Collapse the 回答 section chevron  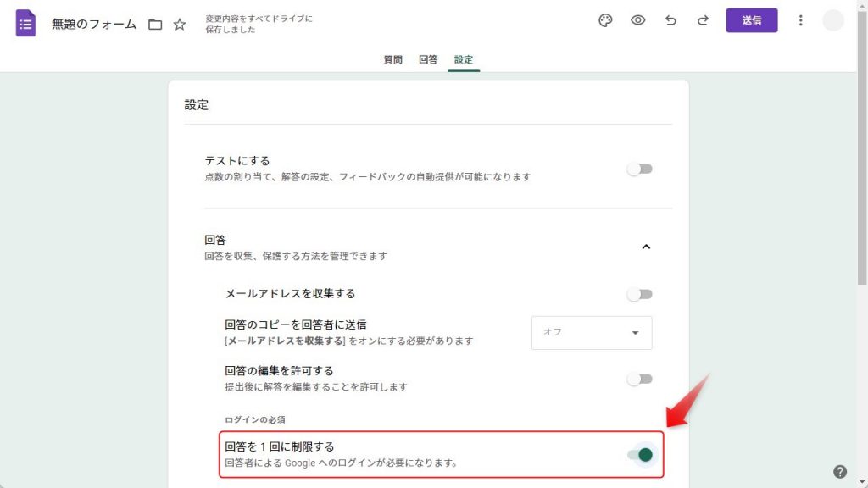(646, 247)
